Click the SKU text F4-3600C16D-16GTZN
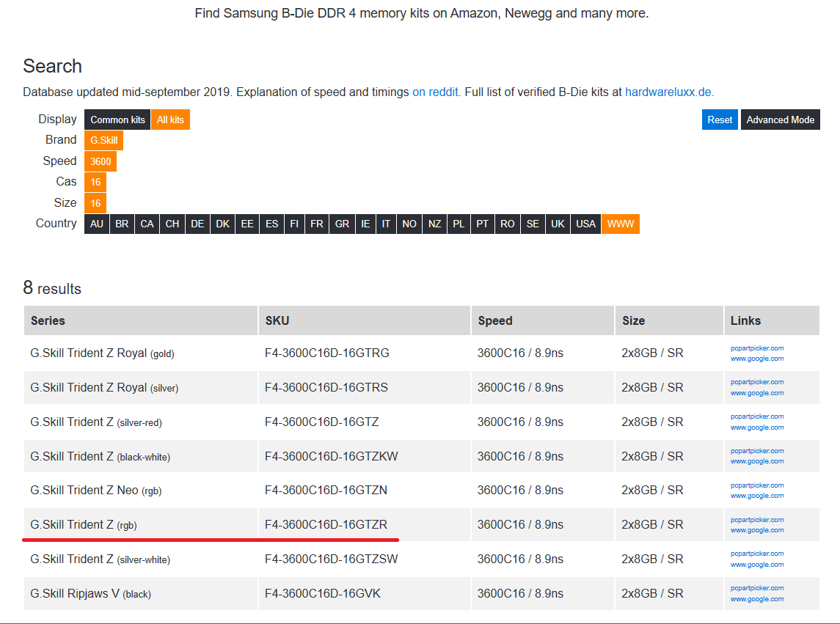 point(326,490)
